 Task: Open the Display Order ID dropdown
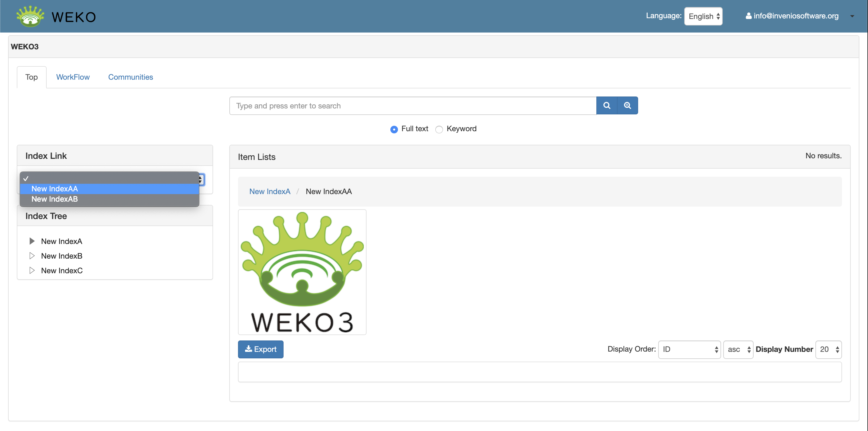tap(689, 349)
